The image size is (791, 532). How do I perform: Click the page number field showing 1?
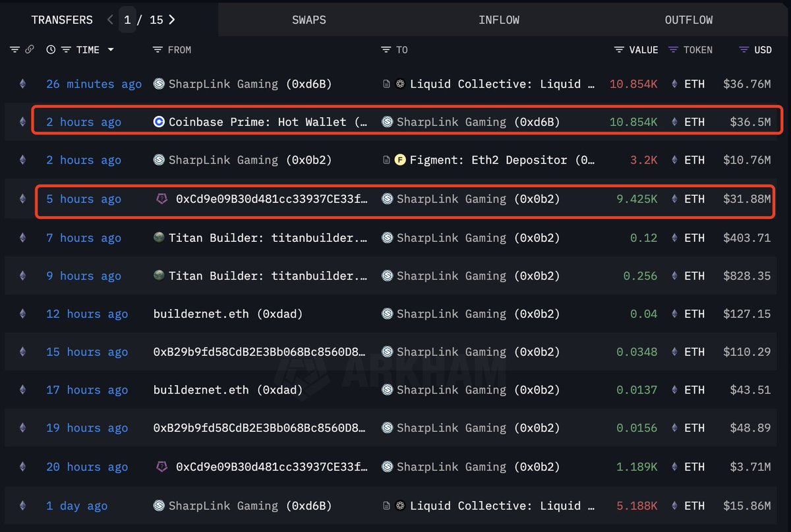point(128,20)
